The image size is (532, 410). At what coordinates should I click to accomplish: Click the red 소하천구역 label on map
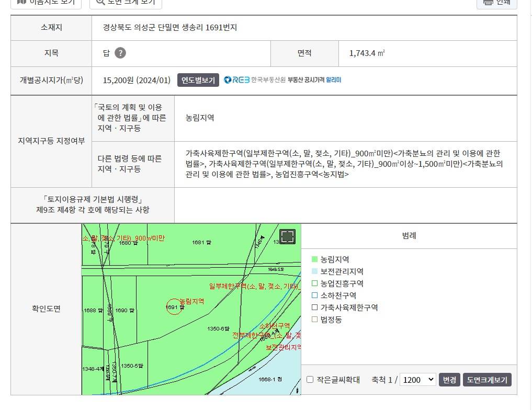click(275, 326)
